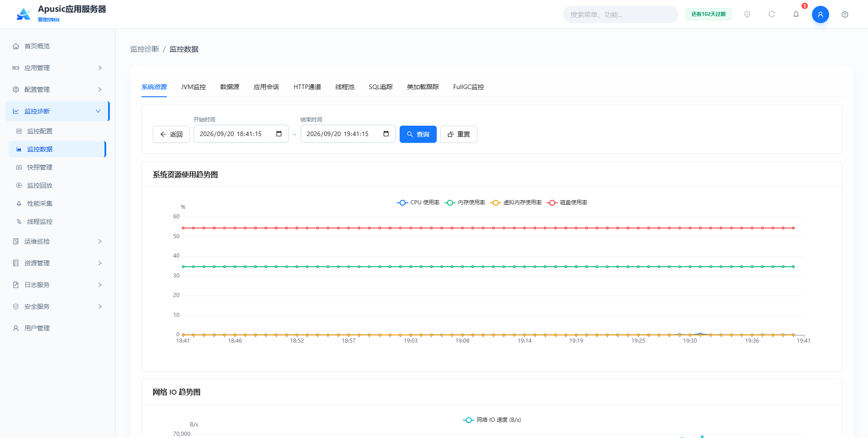The width and height of the screenshot is (868, 438).
Task: Click the 还有102天过期 license badge
Action: coord(708,14)
